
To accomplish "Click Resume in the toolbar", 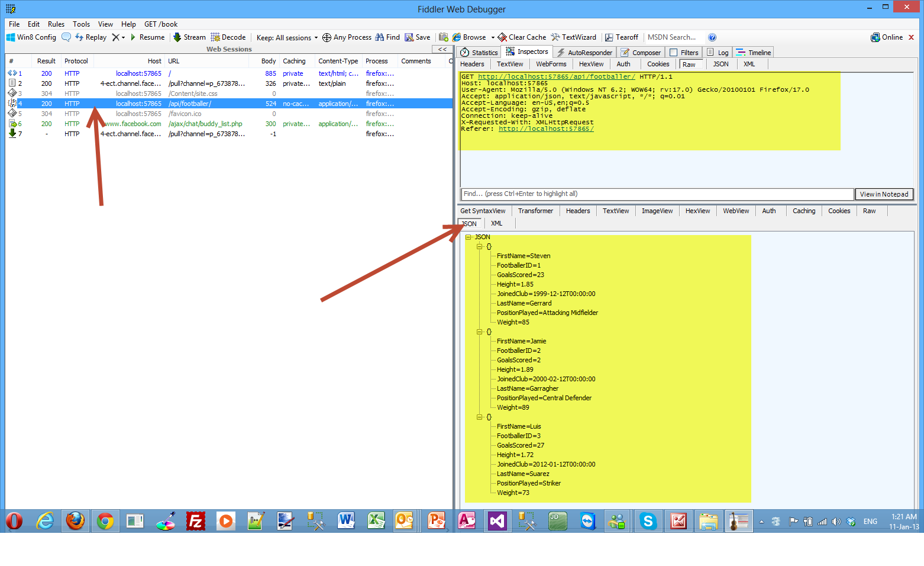I will (147, 37).
